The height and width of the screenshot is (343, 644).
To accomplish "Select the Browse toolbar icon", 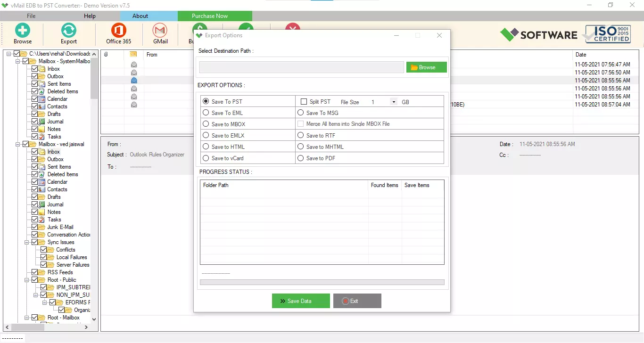I will pos(22,33).
